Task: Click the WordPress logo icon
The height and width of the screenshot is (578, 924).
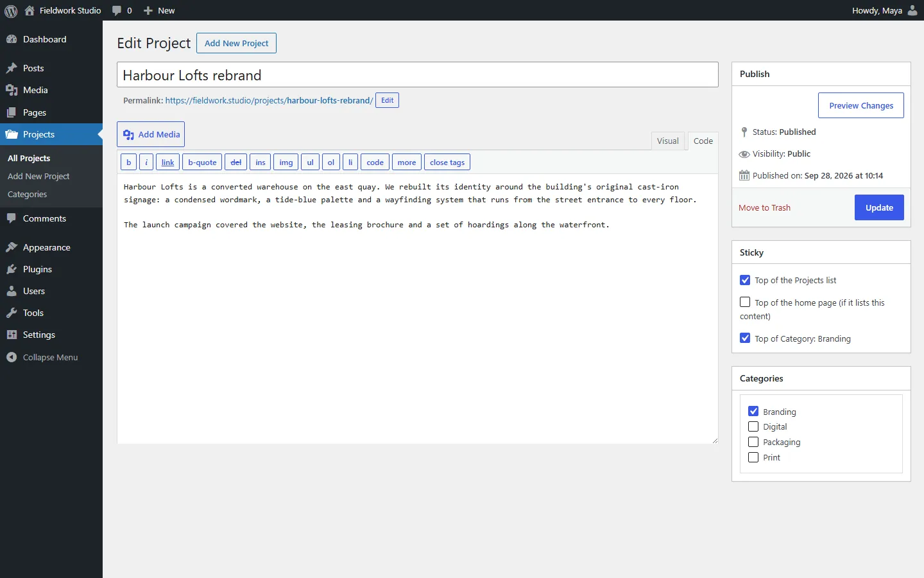Action: pyautogui.click(x=11, y=10)
